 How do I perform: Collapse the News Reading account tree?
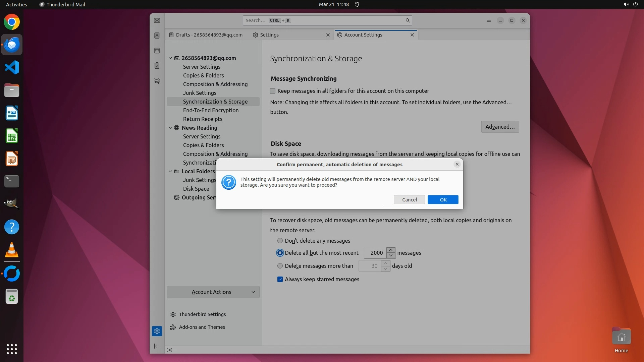170,128
